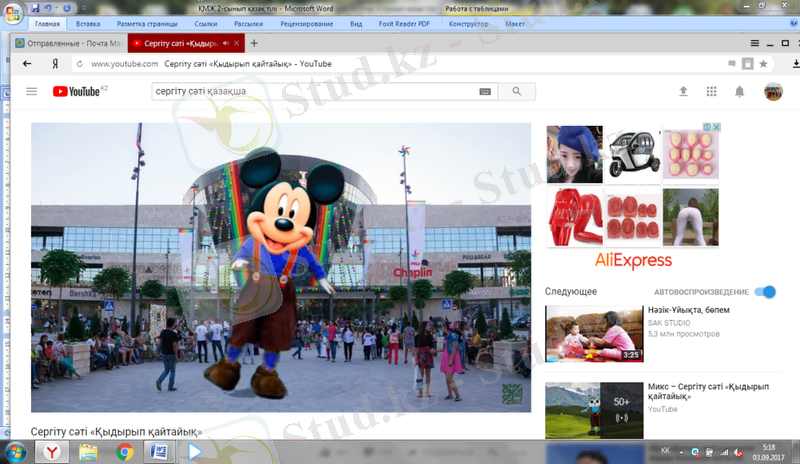This screenshot has height=464, width=800.
Task: Open the YouTube apps grid
Action: click(x=712, y=91)
